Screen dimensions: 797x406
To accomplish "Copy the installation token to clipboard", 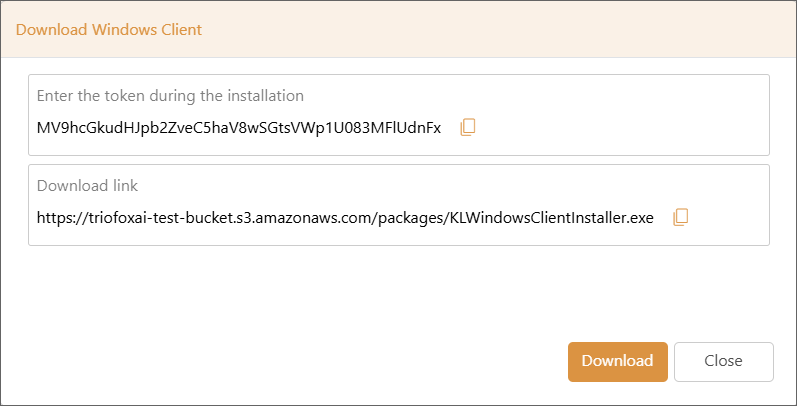I will tap(468, 127).
